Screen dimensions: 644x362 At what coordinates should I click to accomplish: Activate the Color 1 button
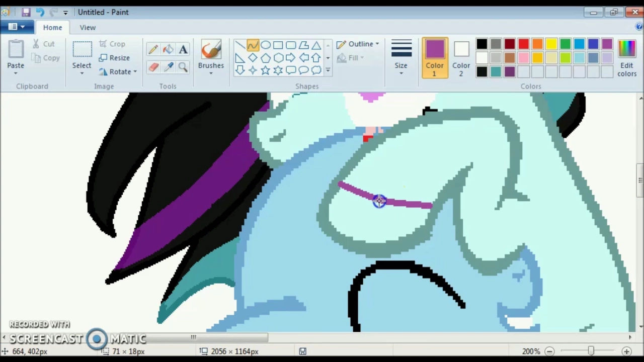click(435, 58)
